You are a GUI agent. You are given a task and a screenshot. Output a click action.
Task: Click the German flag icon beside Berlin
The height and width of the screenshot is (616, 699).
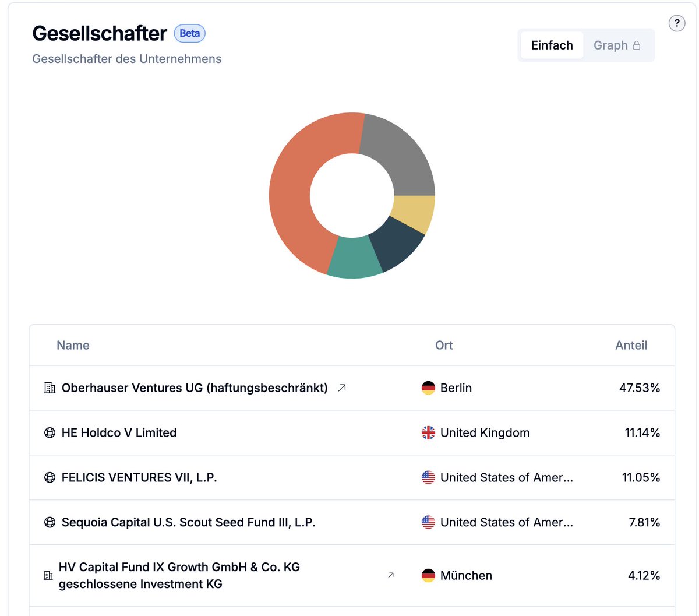click(x=428, y=388)
